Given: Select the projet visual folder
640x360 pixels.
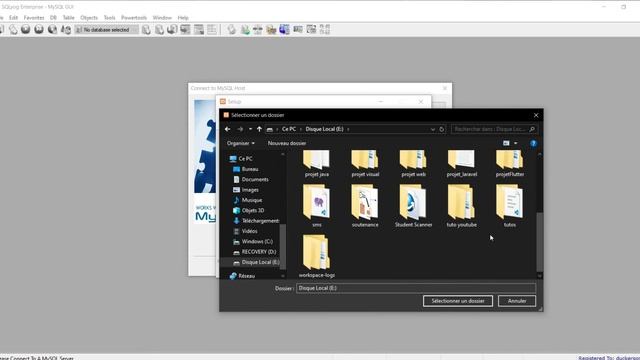Looking at the screenshot, I should pos(365,164).
